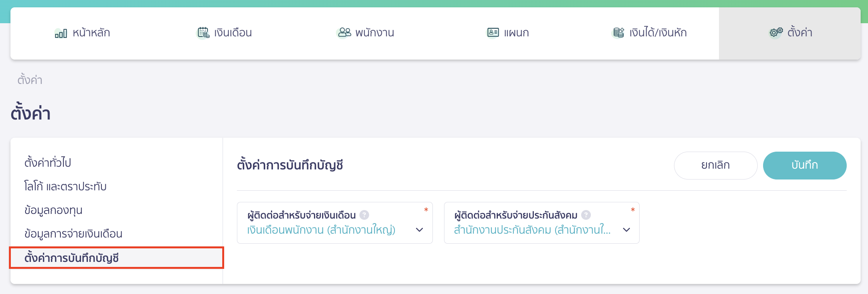
Task: Switch to the เงินเดือน tab
Action: [225, 32]
